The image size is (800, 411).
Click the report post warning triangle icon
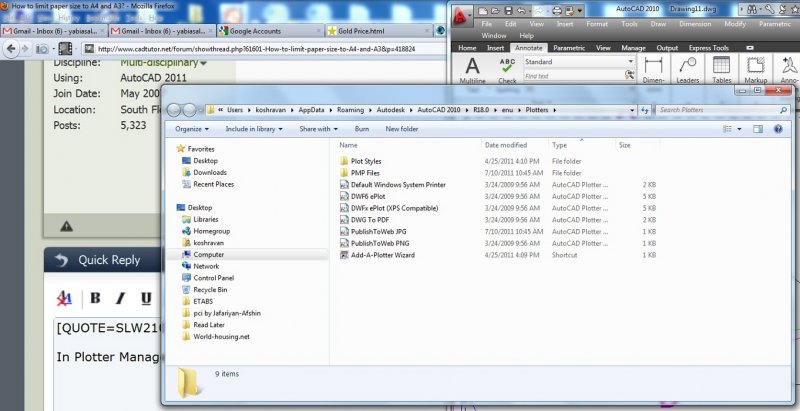click(x=66, y=226)
